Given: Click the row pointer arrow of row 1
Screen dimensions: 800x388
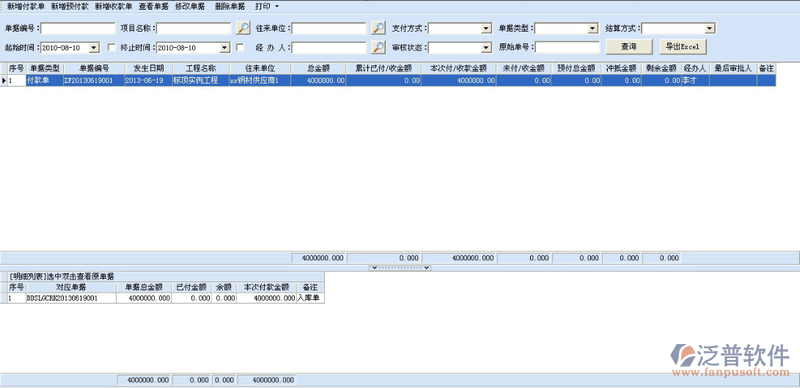Looking at the screenshot, I should point(4,81).
